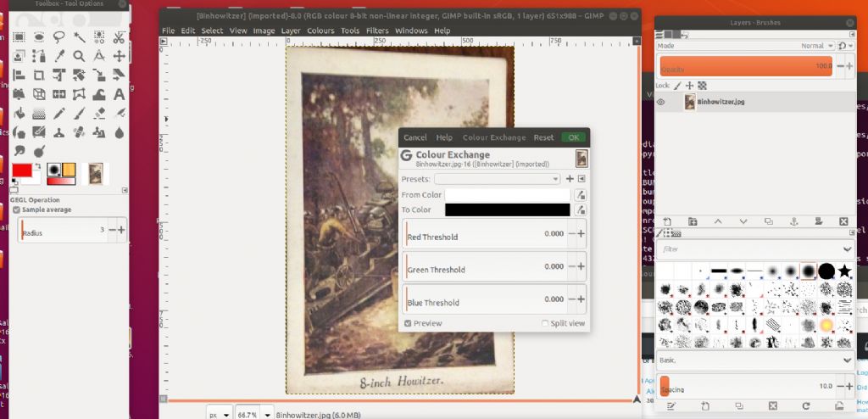Open the 66.7% zoom level dropdown
868x419 pixels.
(269, 414)
